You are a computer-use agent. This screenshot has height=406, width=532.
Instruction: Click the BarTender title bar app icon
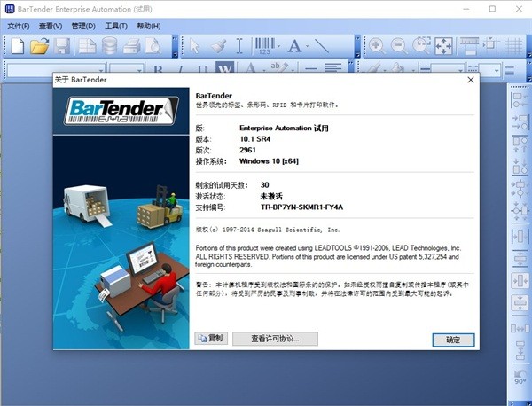pos(10,9)
